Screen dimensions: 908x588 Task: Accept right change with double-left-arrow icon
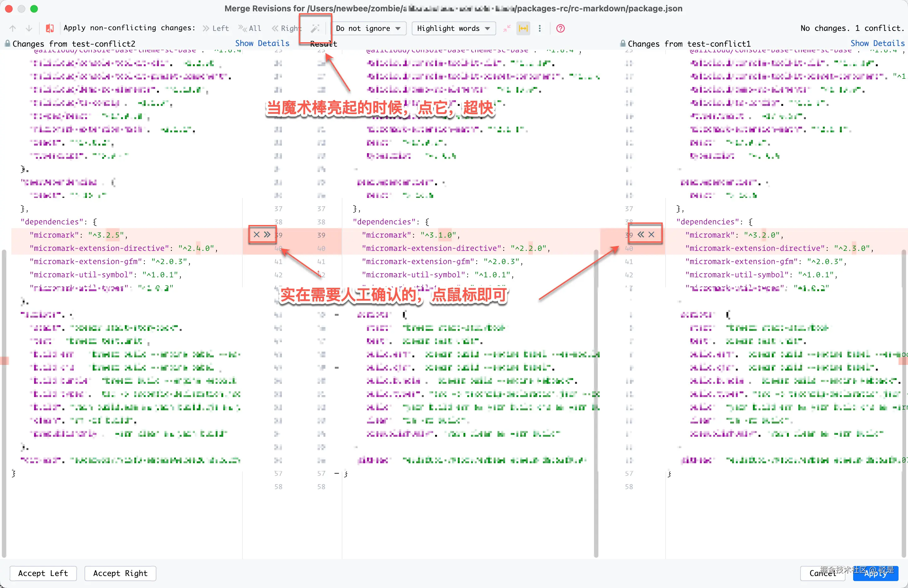(x=641, y=234)
